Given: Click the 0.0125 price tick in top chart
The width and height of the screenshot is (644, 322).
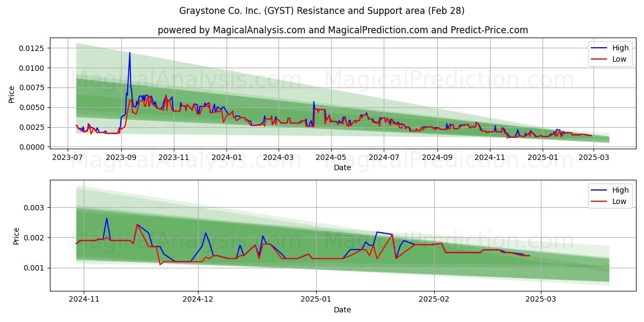Looking at the screenshot, I should (x=32, y=48).
